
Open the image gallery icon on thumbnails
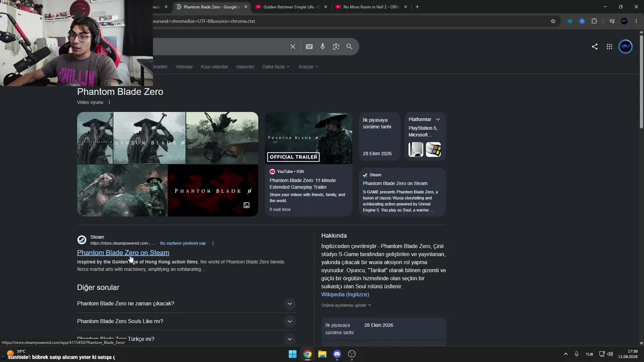click(247, 205)
